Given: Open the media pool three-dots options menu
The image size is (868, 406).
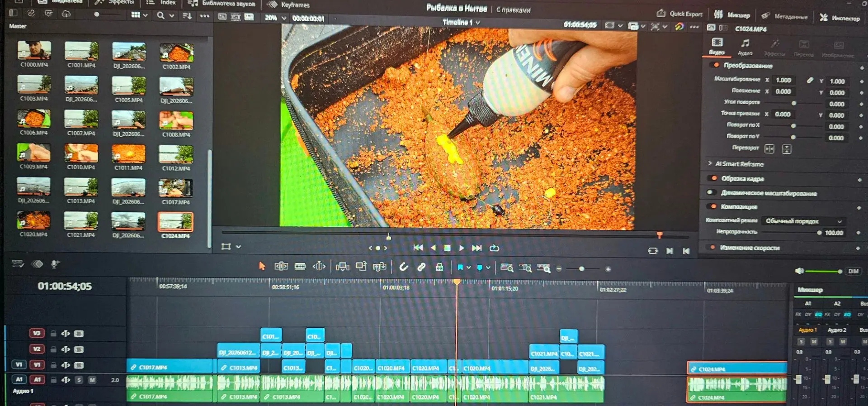Looking at the screenshot, I should click(205, 16).
